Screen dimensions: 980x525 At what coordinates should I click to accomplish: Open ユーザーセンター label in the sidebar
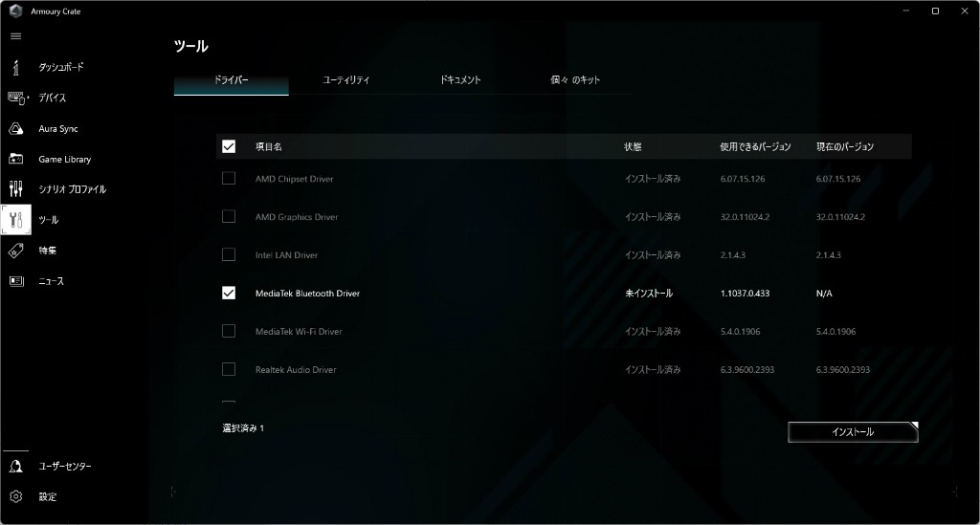coord(65,467)
